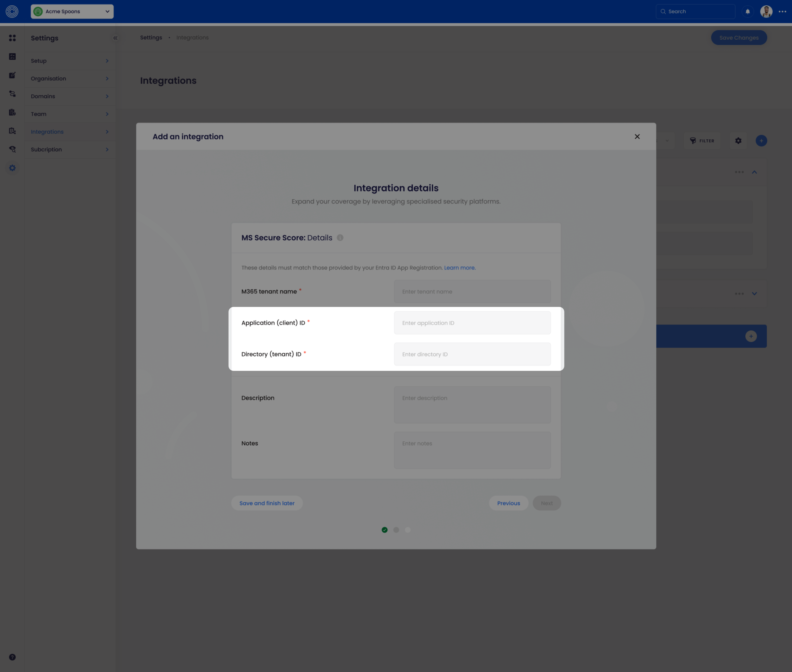Open the inspection eye icon in left rail

(x=13, y=149)
